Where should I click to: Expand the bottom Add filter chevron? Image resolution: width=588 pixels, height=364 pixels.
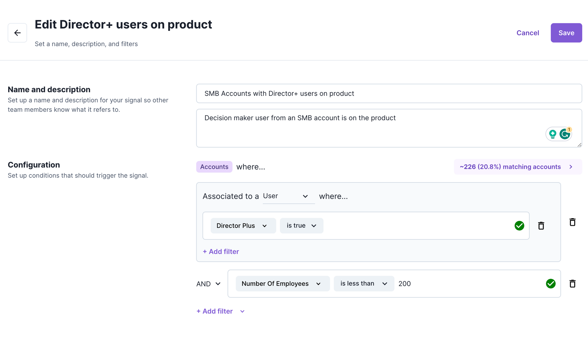pyautogui.click(x=242, y=311)
